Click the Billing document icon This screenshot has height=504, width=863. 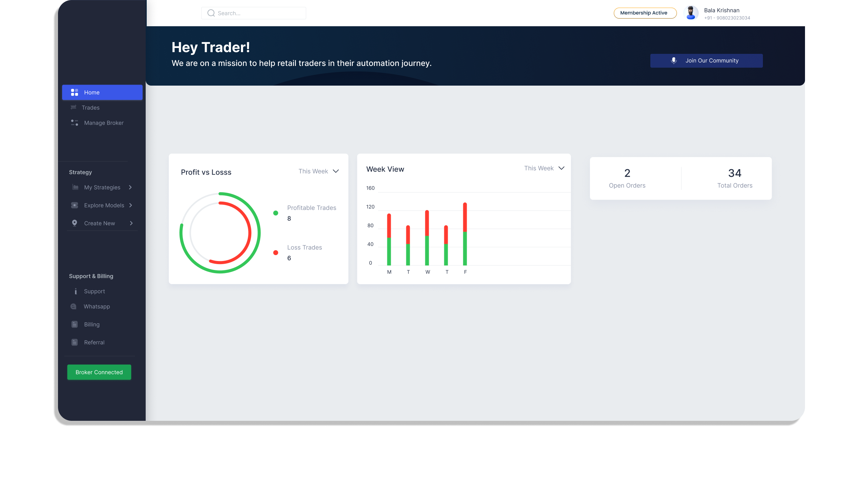pyautogui.click(x=74, y=324)
